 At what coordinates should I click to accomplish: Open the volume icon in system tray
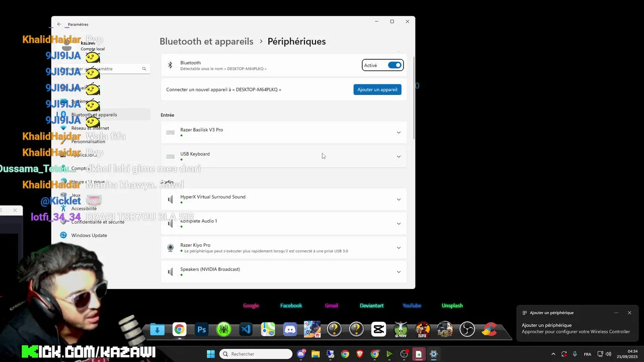click(608, 354)
